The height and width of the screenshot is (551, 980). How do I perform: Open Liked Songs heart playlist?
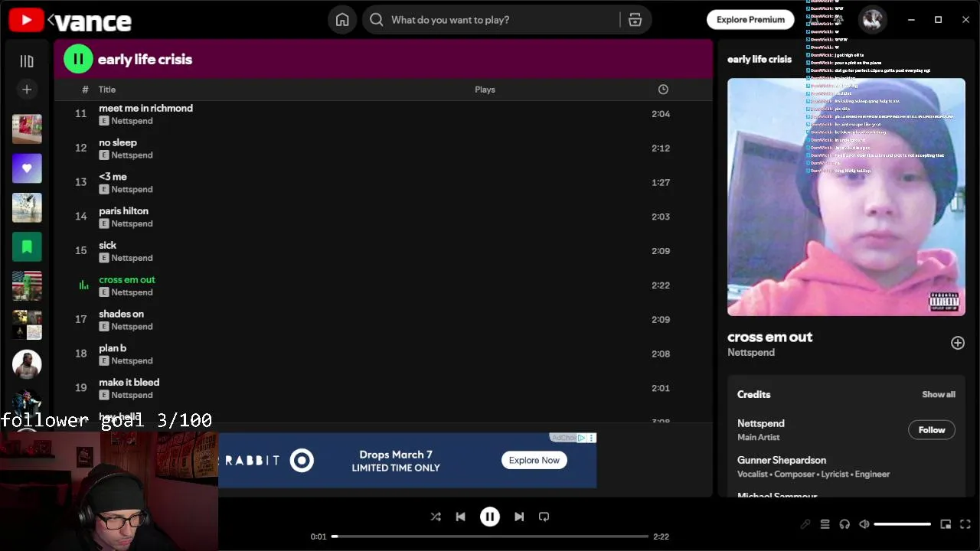(27, 168)
